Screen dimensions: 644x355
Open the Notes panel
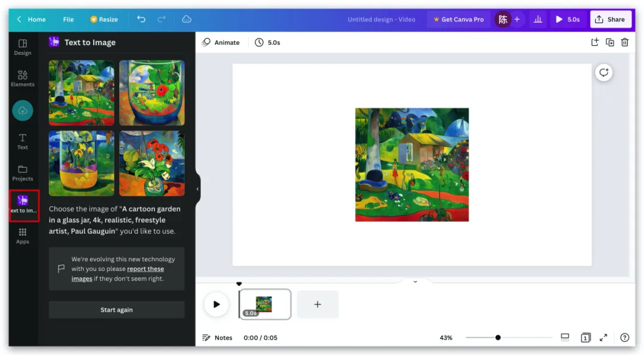[x=218, y=338]
